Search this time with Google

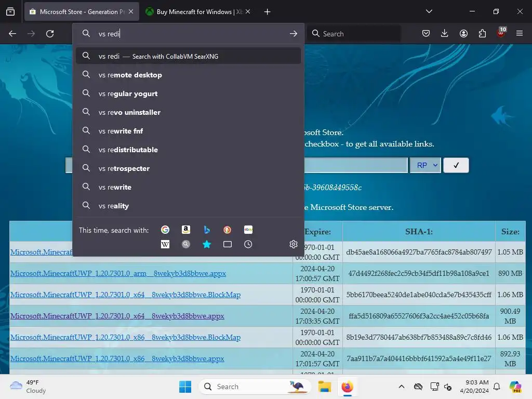[165, 230]
